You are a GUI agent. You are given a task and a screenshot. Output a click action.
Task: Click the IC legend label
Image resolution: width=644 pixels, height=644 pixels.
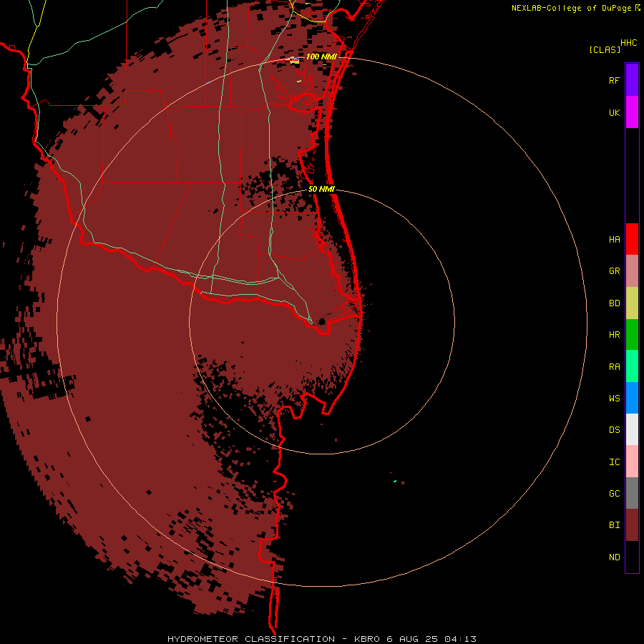pyautogui.click(x=614, y=462)
